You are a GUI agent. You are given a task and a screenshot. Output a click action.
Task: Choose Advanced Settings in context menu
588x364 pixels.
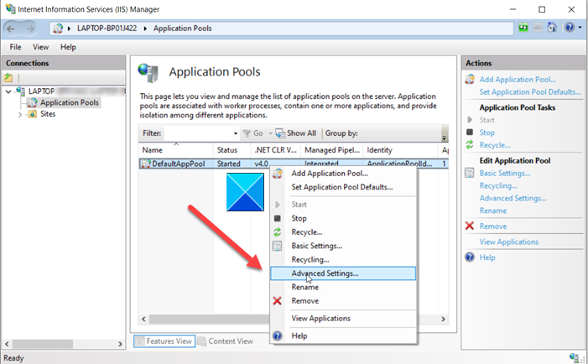click(x=343, y=273)
